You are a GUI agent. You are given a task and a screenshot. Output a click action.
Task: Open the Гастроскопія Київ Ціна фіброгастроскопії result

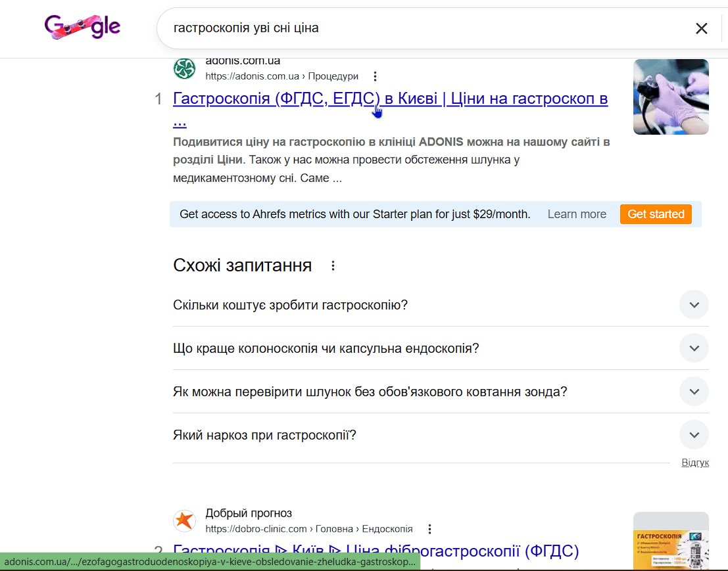pos(376,551)
